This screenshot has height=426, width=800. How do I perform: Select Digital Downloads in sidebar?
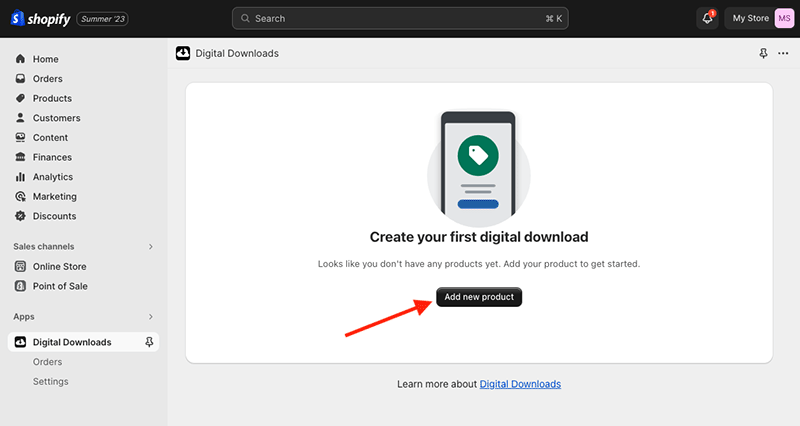coord(72,342)
